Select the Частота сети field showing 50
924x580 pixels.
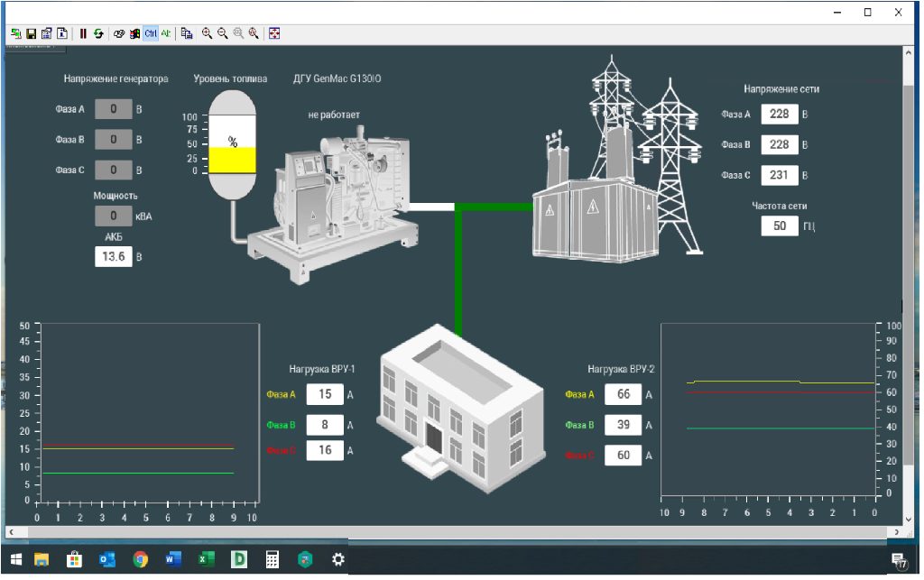[779, 226]
